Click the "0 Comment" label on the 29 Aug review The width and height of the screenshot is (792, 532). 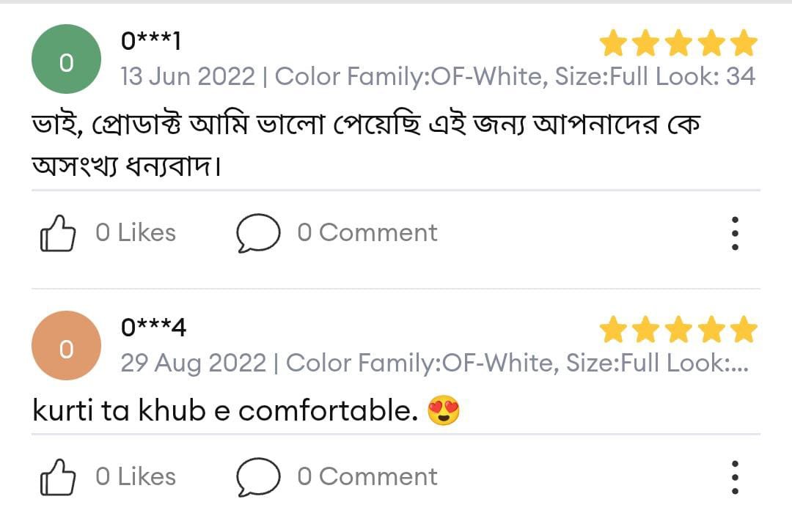point(367,476)
